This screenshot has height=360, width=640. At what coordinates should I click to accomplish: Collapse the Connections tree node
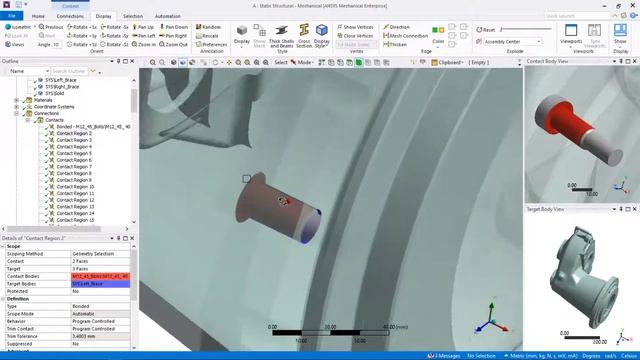(x=16, y=113)
